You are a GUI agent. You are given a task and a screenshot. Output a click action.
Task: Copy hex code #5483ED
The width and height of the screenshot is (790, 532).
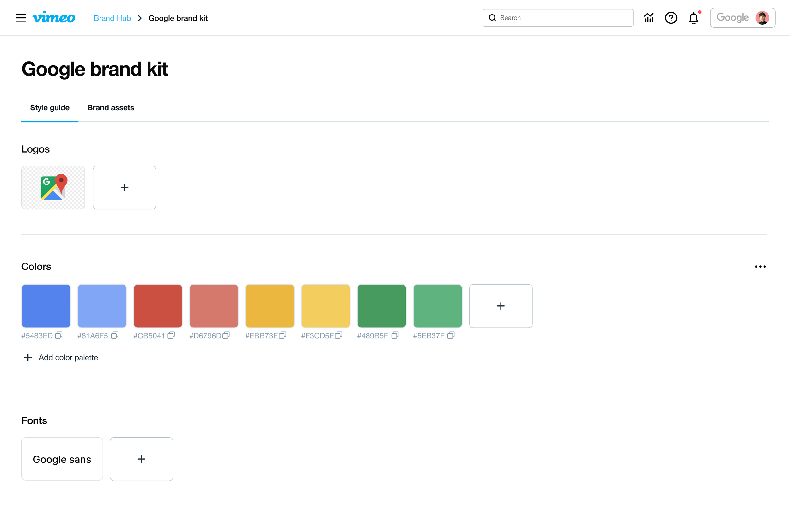click(x=59, y=335)
